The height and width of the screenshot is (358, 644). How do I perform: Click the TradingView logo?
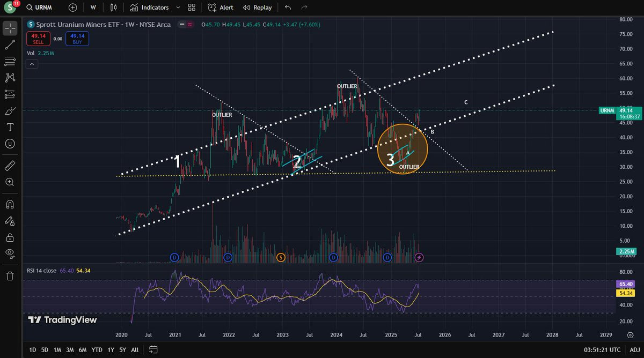click(x=62, y=320)
